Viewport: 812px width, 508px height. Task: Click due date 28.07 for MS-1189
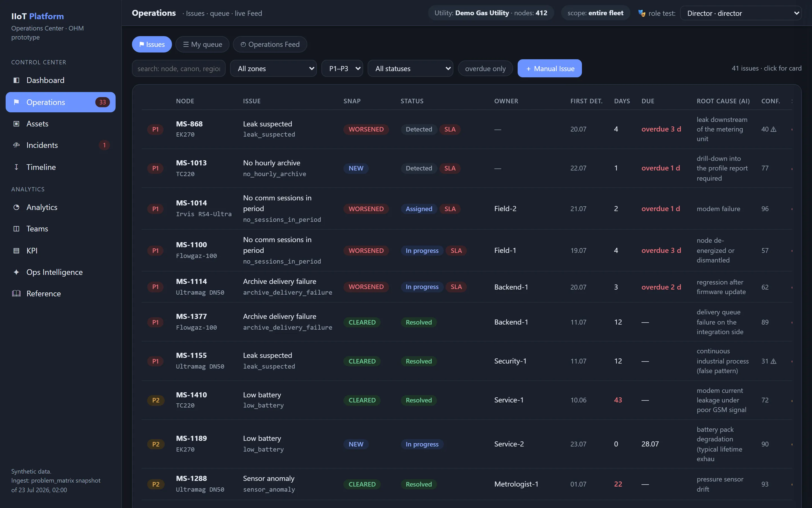click(x=650, y=444)
